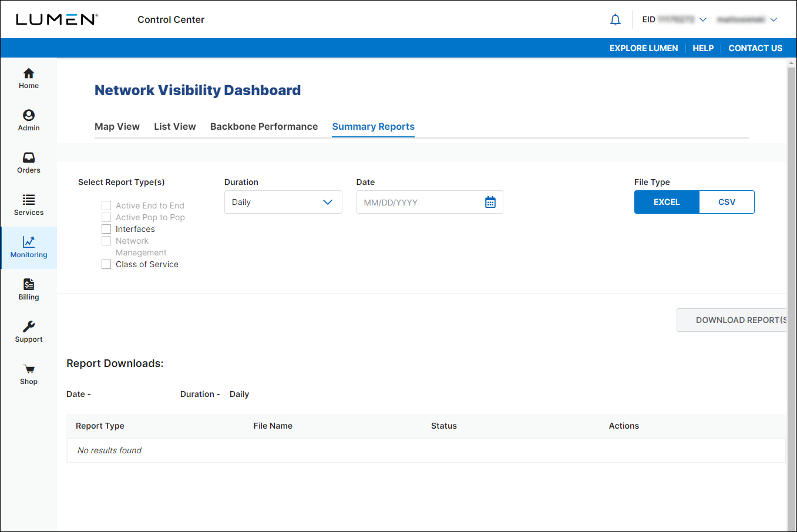
Task: Click the No results found row
Action: pos(426,450)
